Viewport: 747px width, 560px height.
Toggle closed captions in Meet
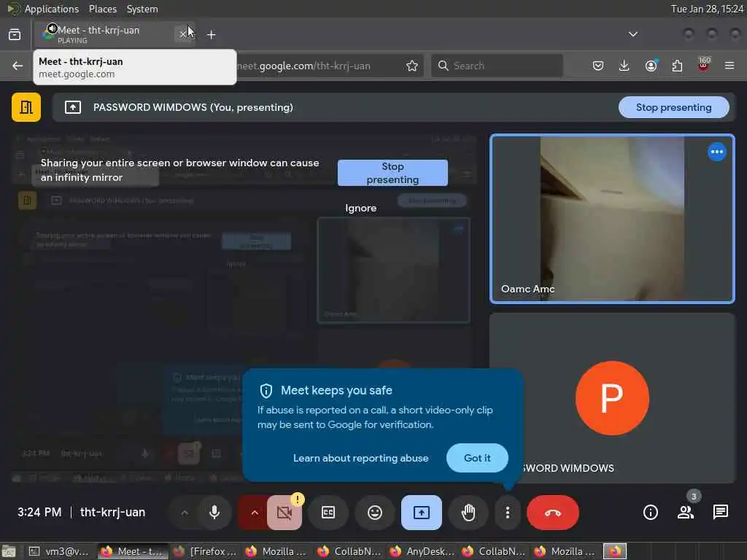point(328,513)
